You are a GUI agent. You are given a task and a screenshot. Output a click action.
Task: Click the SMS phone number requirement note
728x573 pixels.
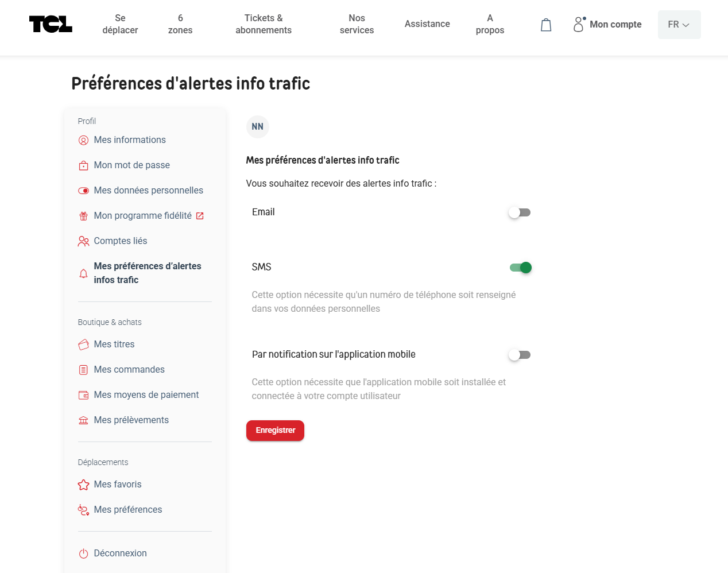tap(384, 302)
